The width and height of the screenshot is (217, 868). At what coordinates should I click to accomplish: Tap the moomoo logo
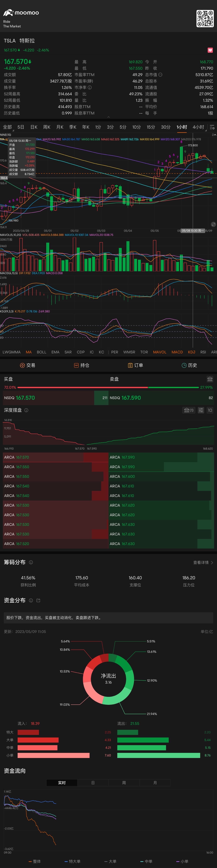(x=21, y=13)
